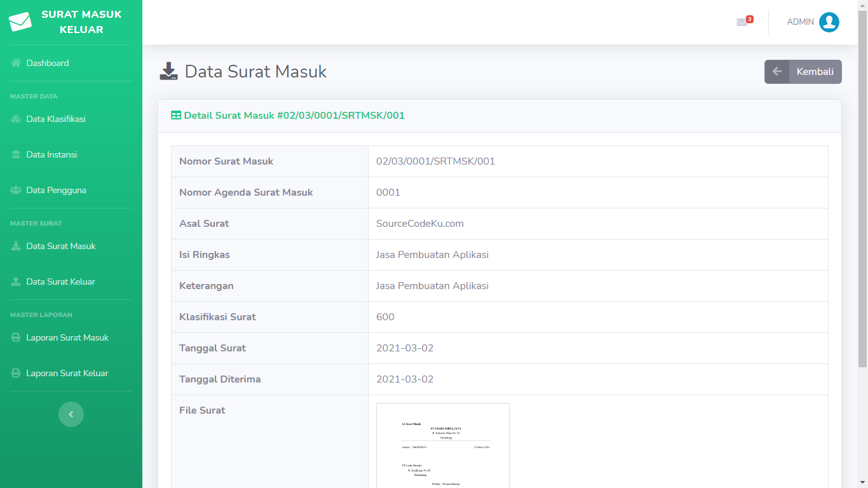Click the MASTER SURAT section heading

pyautogui.click(x=36, y=224)
